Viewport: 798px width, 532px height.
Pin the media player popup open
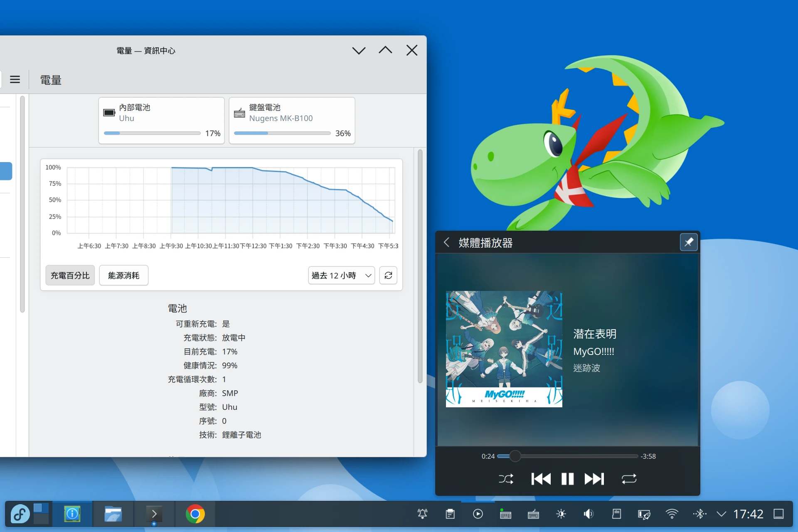click(x=688, y=242)
